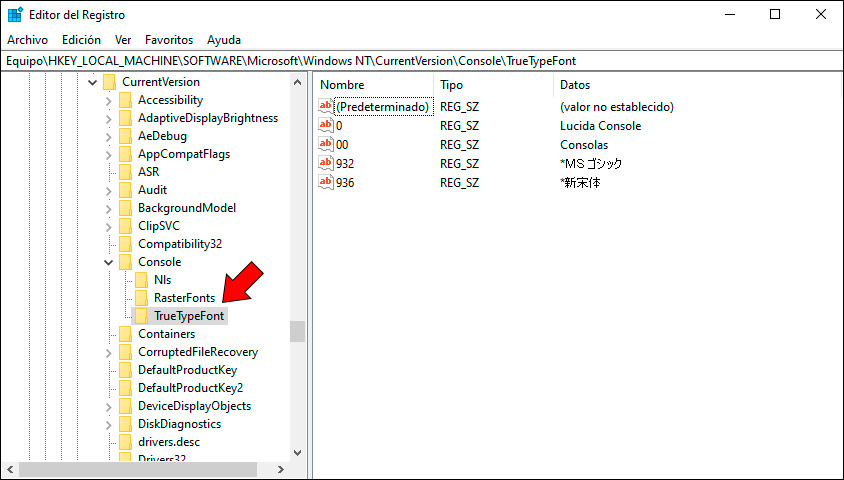Expand the Accessibility key
844x480 pixels.
tap(108, 101)
